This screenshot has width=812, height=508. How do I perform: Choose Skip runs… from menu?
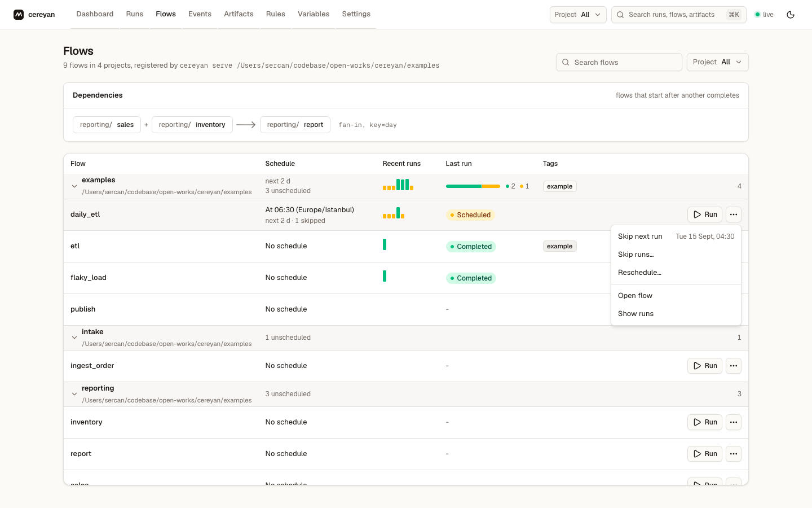click(x=676, y=255)
